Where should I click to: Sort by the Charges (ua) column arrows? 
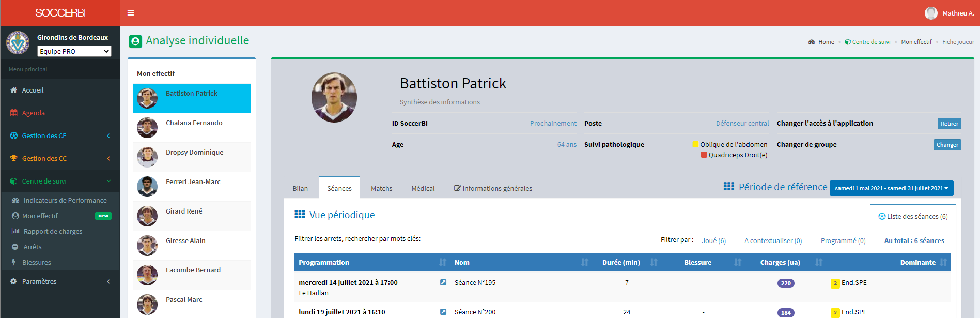(819, 262)
